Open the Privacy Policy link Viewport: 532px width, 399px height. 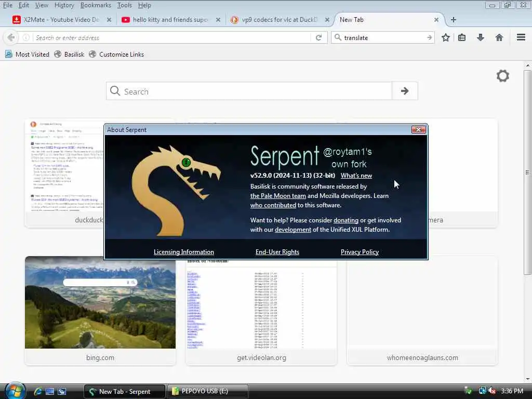click(360, 252)
